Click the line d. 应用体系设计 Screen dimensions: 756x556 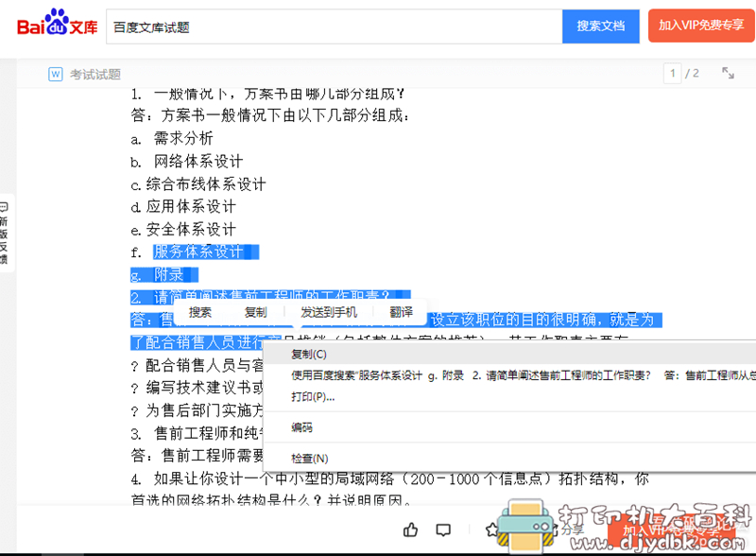pos(183,206)
